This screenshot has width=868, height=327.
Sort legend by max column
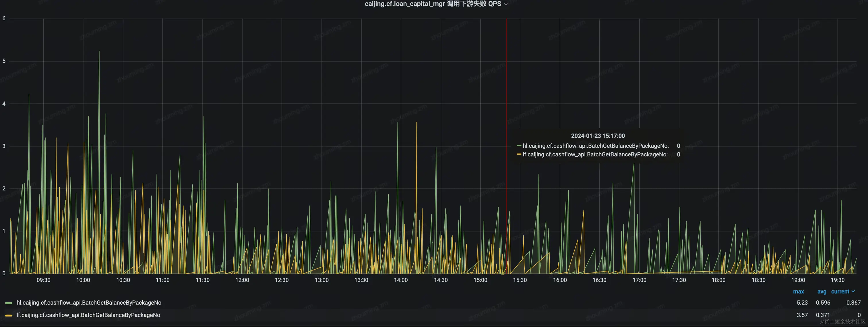click(x=798, y=292)
